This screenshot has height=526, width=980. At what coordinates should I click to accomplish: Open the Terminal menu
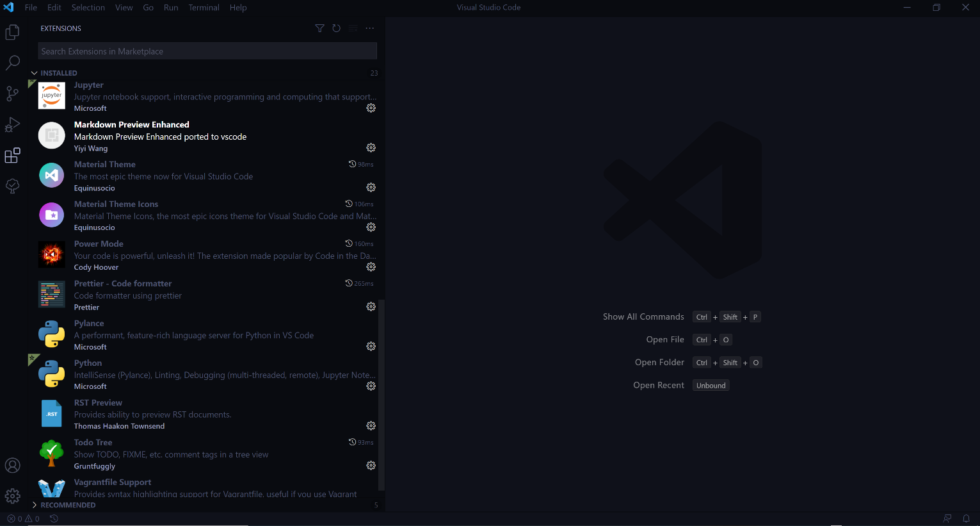(204, 8)
